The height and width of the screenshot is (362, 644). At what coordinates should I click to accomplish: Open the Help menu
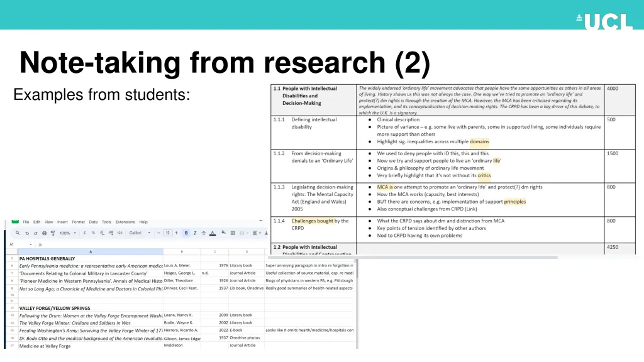click(x=143, y=222)
